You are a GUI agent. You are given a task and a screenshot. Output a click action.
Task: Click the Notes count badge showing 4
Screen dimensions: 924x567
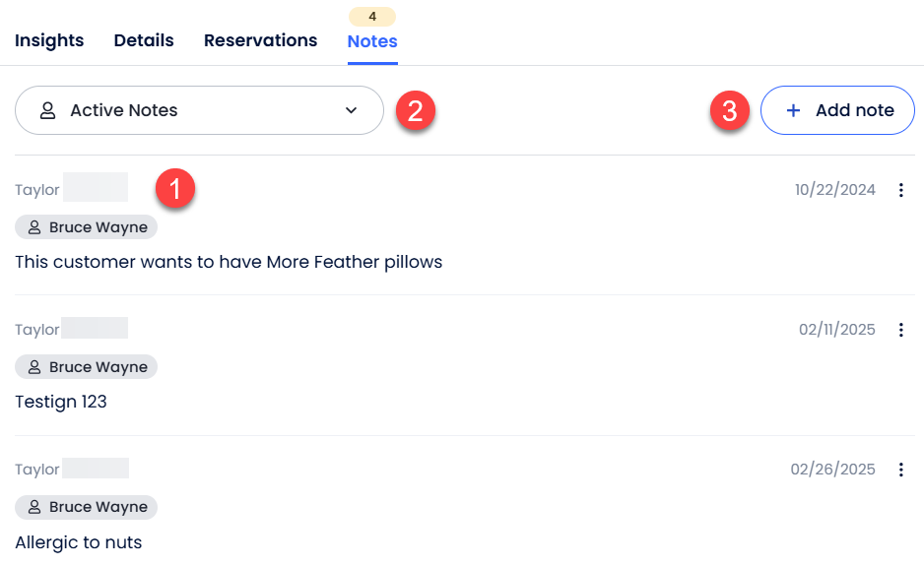pyautogui.click(x=372, y=17)
